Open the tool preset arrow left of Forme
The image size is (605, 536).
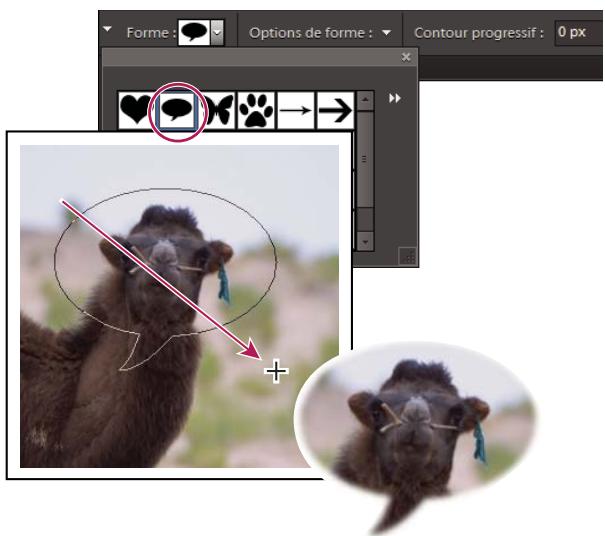[108, 29]
